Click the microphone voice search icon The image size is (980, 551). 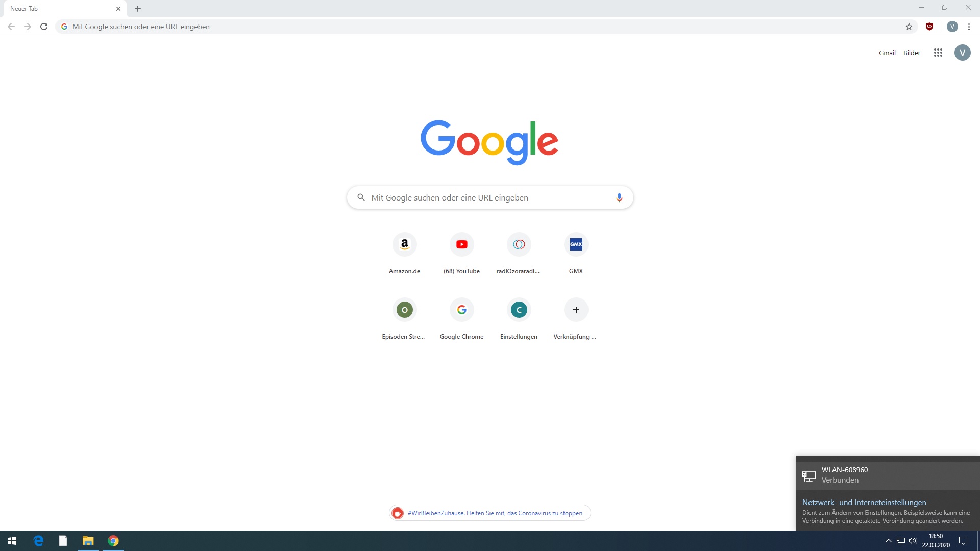619,197
